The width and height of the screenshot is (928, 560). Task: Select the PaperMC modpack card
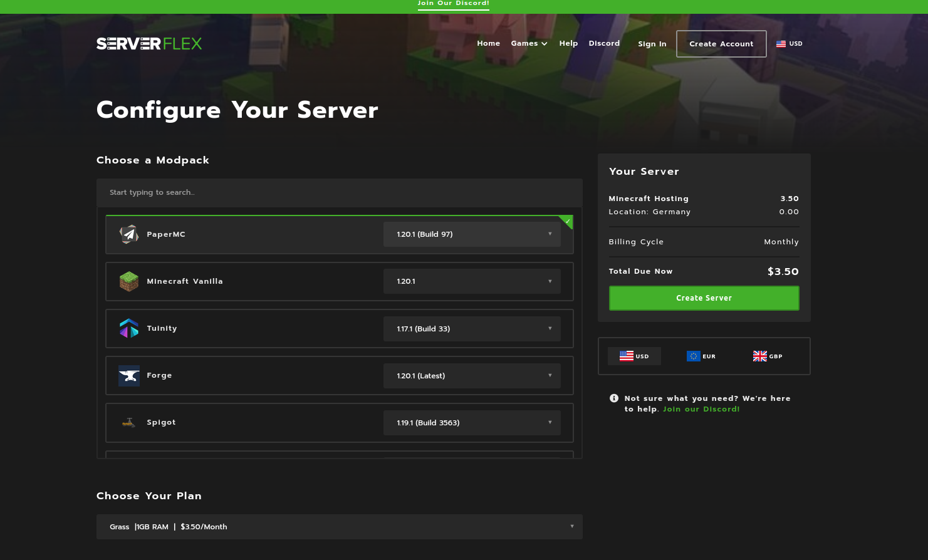click(x=340, y=234)
